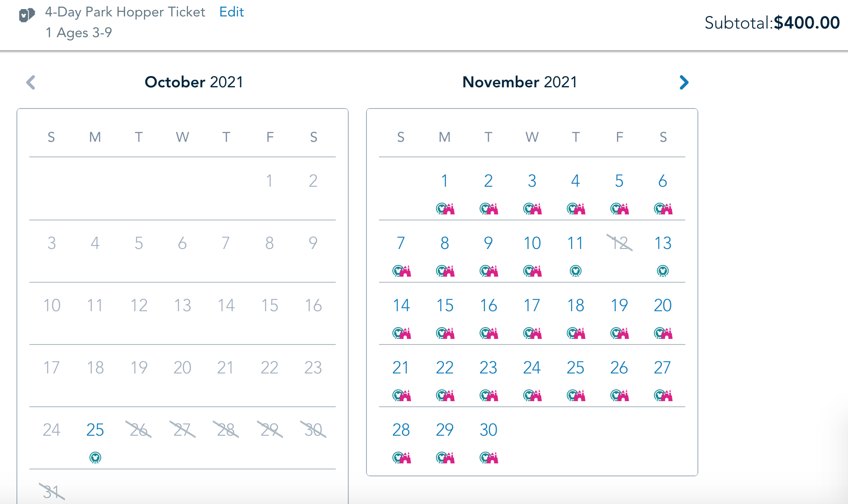This screenshot has width=848, height=504.
Task: Click the ticket icon beside 4-Day Park Hopper
Action: (x=27, y=16)
